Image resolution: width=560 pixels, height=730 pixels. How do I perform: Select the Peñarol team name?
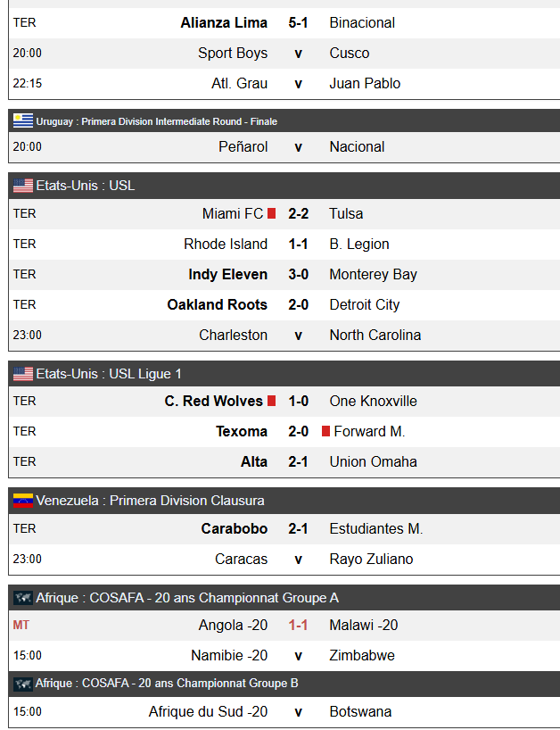click(x=243, y=146)
